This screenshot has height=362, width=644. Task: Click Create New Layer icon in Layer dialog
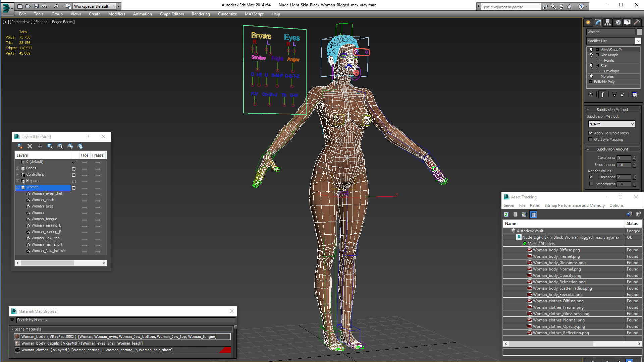(20, 146)
